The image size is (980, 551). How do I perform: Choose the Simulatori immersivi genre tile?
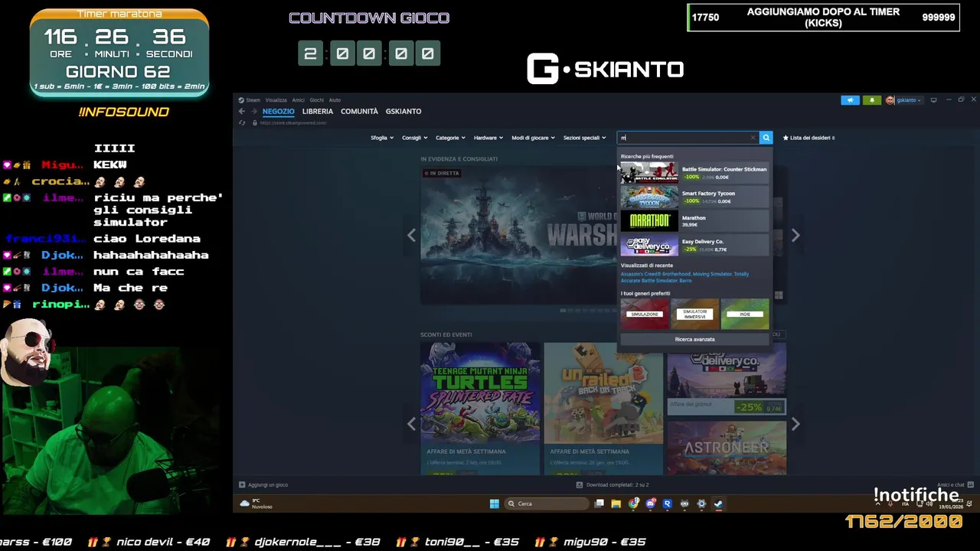point(694,314)
